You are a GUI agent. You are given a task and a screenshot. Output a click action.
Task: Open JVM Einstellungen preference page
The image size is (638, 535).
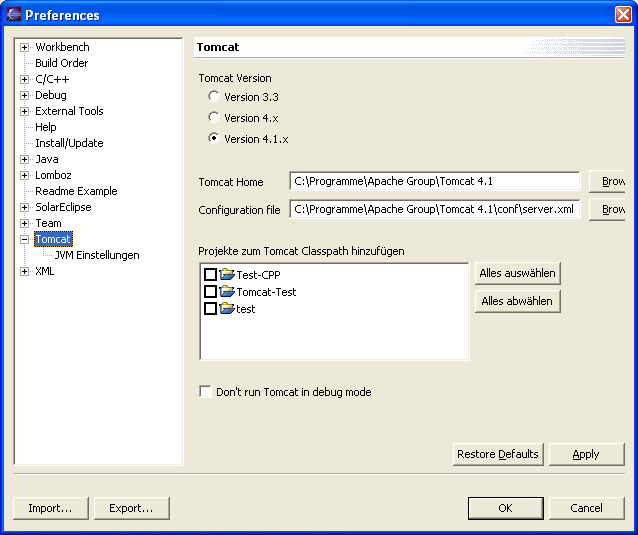tap(97, 255)
